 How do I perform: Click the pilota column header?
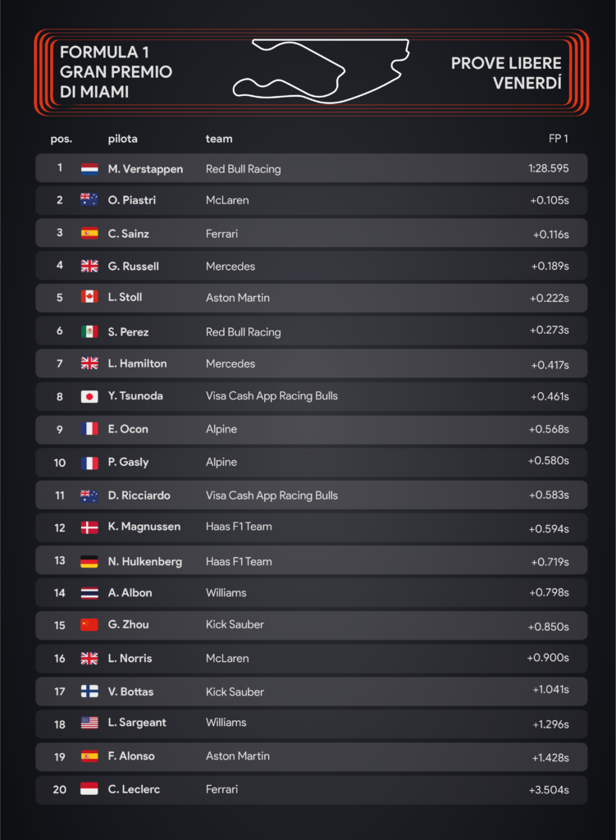pos(123,139)
